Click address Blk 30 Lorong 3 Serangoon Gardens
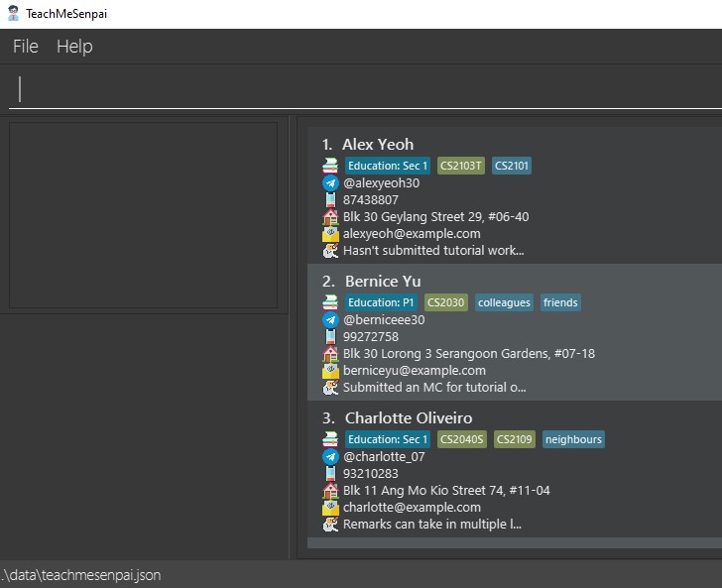722x588 pixels. (x=469, y=354)
